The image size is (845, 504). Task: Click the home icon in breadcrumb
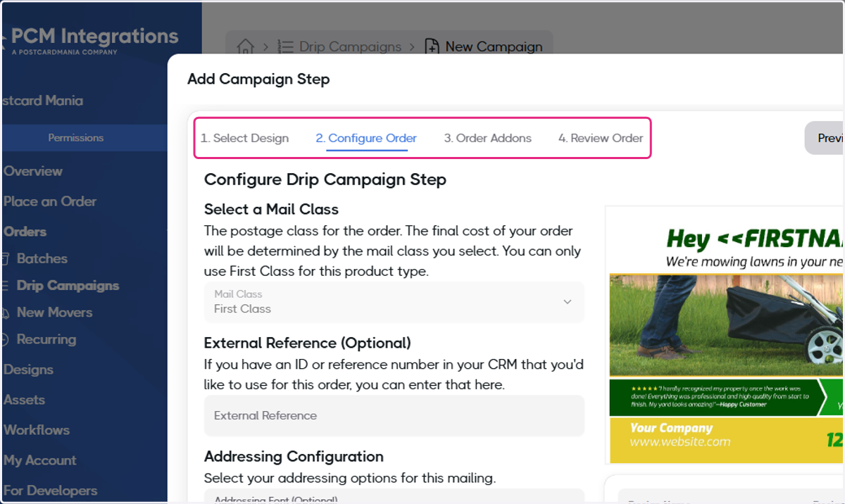pos(245,46)
